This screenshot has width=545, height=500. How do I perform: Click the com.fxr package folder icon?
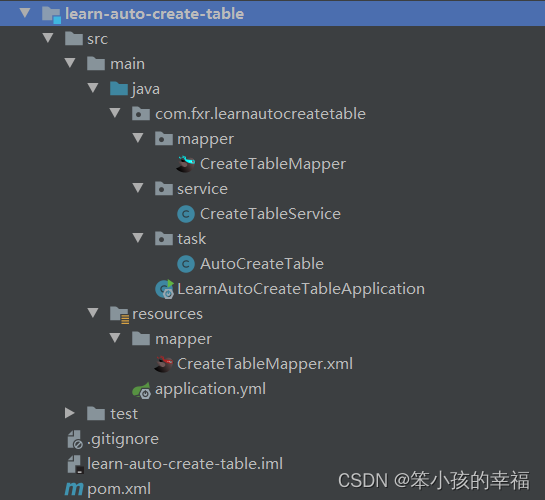coord(141,113)
